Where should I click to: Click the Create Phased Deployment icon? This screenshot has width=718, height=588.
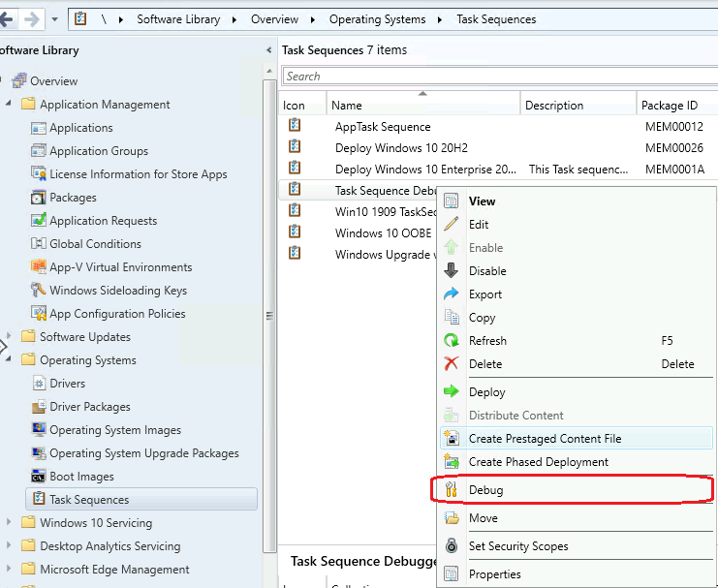click(x=451, y=462)
